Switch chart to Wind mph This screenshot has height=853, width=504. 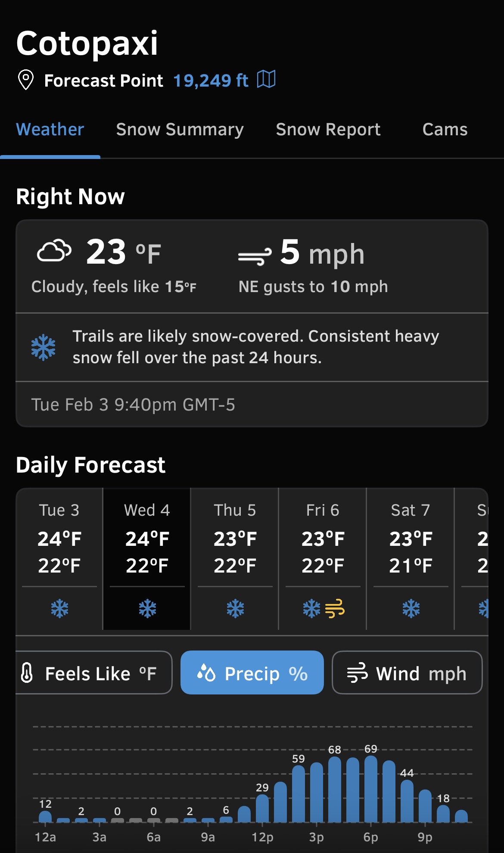[407, 673]
